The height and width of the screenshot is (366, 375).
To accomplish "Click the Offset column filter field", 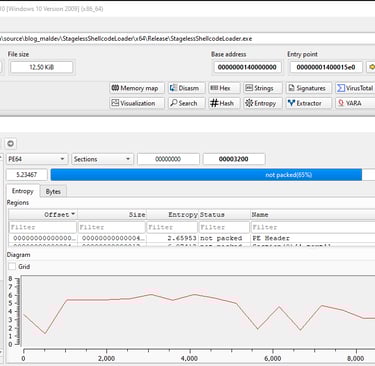I will point(43,227).
